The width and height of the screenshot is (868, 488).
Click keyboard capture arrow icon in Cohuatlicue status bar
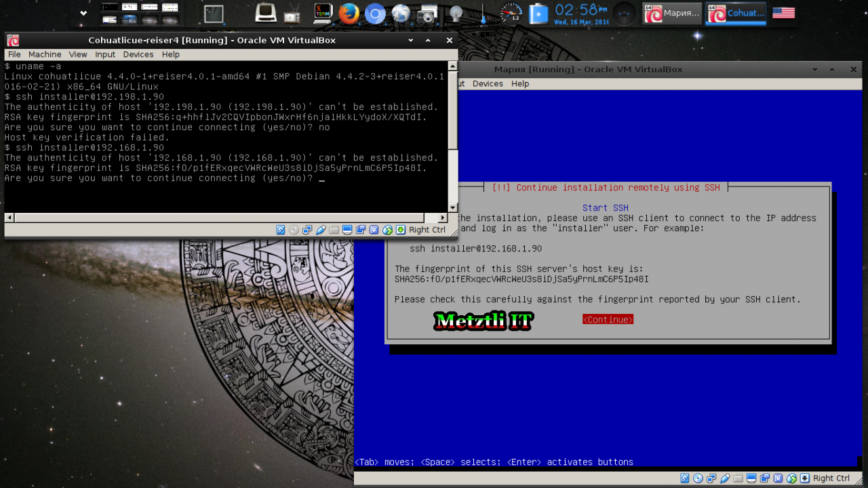pyautogui.click(x=401, y=230)
